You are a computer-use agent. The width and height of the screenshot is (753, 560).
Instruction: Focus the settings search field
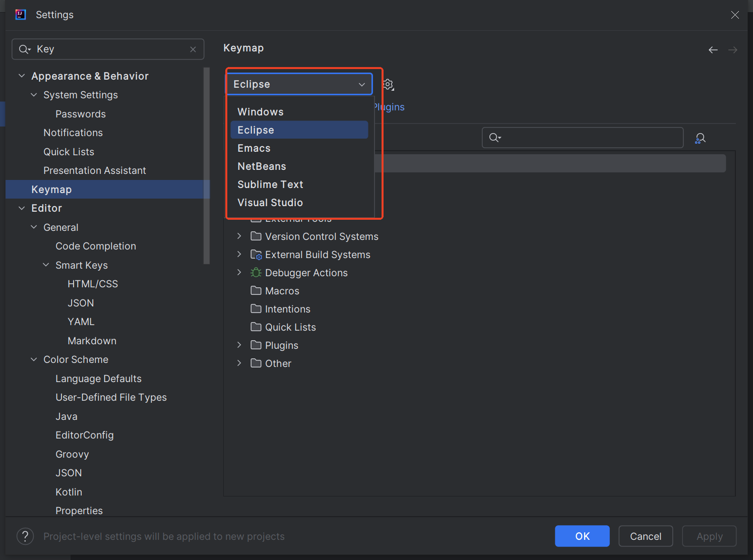click(108, 49)
